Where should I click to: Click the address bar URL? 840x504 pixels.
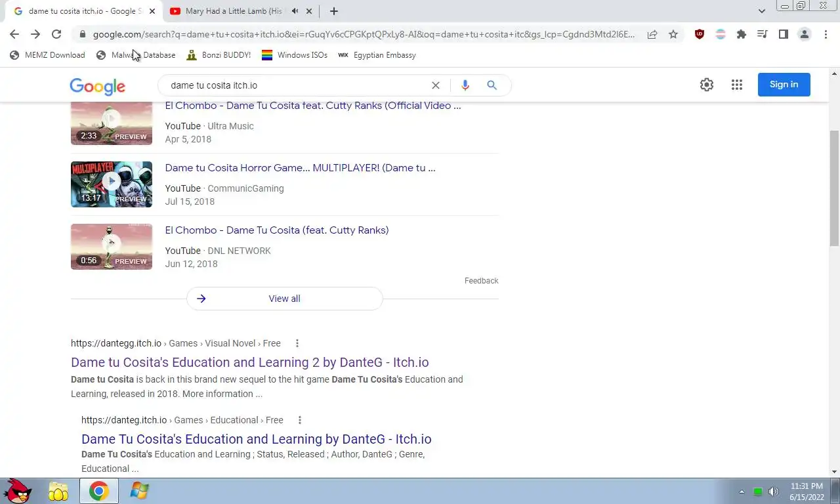[364, 34]
